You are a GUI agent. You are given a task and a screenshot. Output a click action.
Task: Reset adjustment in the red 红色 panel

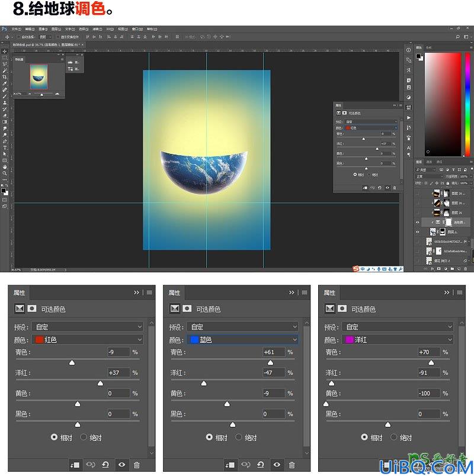click(105, 465)
